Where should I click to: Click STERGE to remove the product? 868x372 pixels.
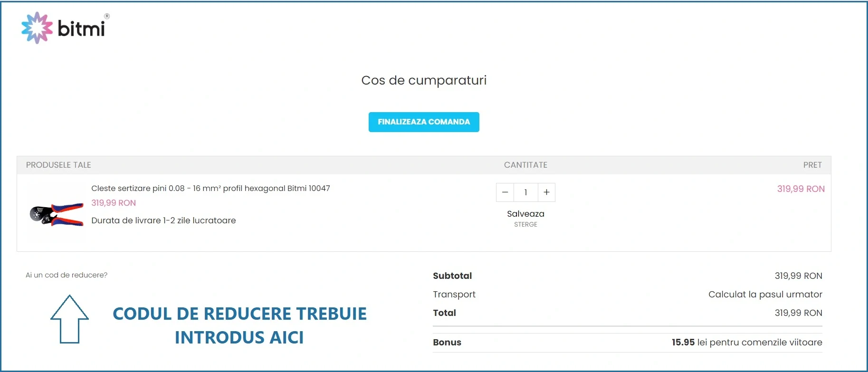point(525,224)
